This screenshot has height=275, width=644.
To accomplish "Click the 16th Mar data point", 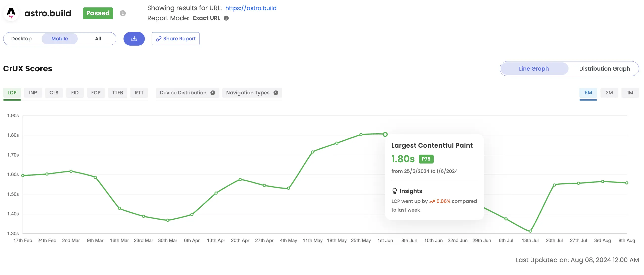I will click(x=120, y=208).
